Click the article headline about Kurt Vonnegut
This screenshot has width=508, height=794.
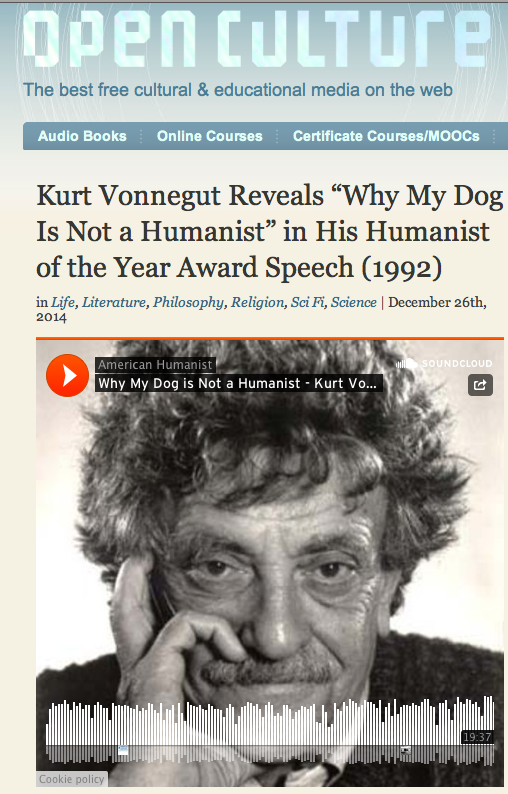269,231
